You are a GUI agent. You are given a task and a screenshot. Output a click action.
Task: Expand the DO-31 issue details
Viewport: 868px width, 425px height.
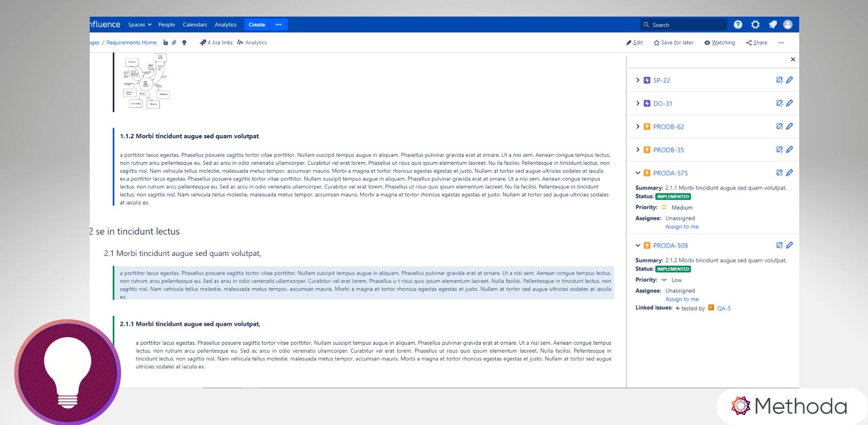(638, 103)
